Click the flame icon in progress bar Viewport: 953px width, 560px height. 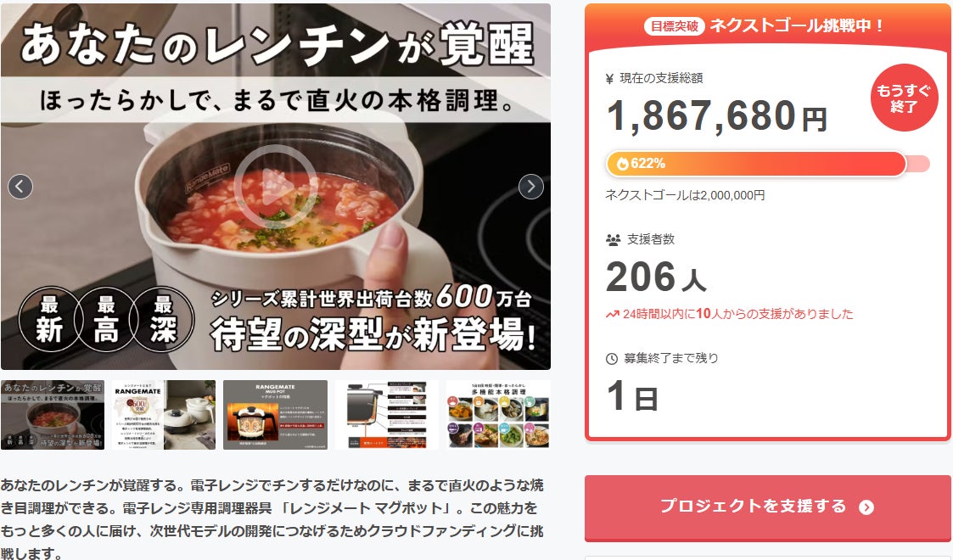622,164
